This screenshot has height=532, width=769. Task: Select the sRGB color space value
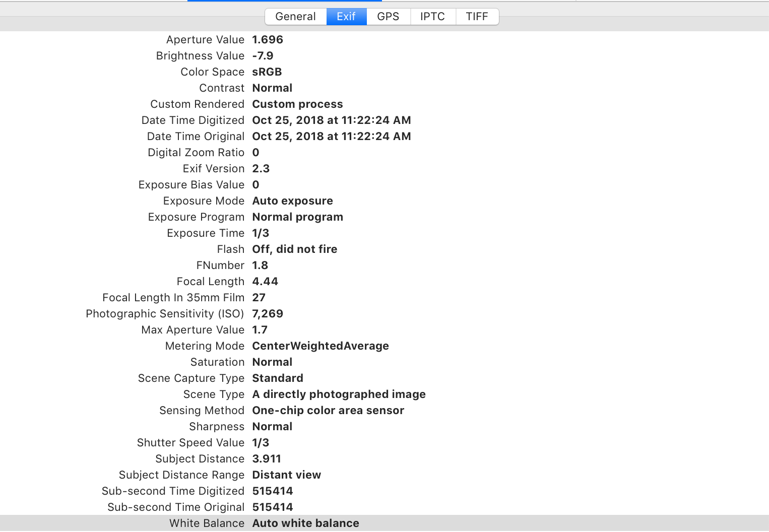pyautogui.click(x=267, y=72)
